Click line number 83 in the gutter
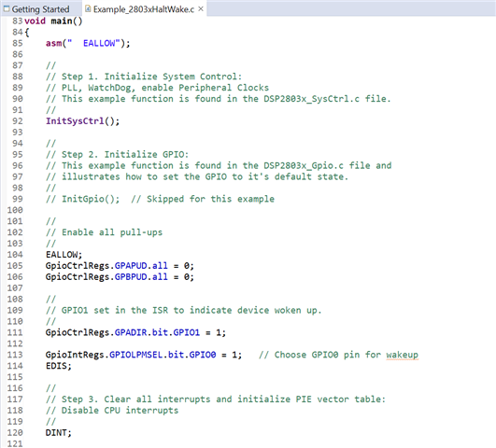This screenshot has width=496, height=448. tap(18, 21)
